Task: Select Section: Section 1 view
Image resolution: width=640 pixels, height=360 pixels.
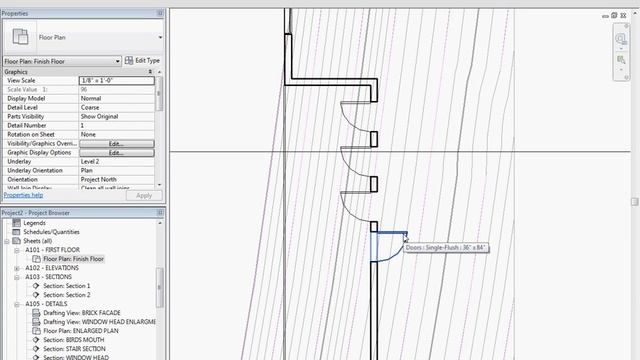Action: click(67, 286)
